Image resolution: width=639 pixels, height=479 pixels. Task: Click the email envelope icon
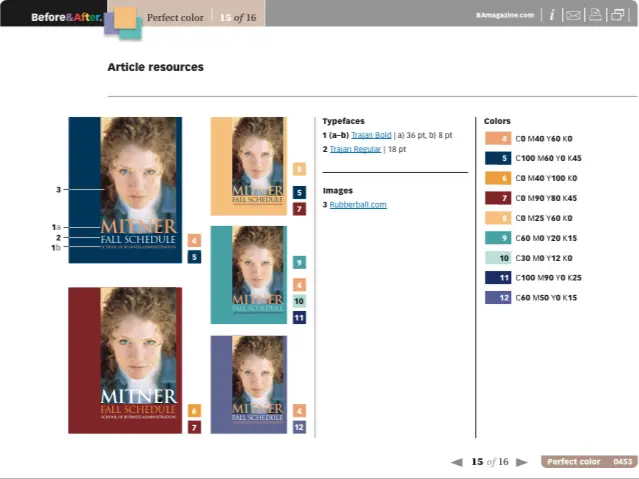(x=573, y=15)
